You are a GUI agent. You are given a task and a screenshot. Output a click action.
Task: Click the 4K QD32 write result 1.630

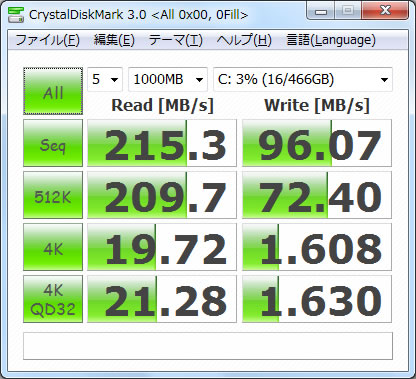[317, 299]
